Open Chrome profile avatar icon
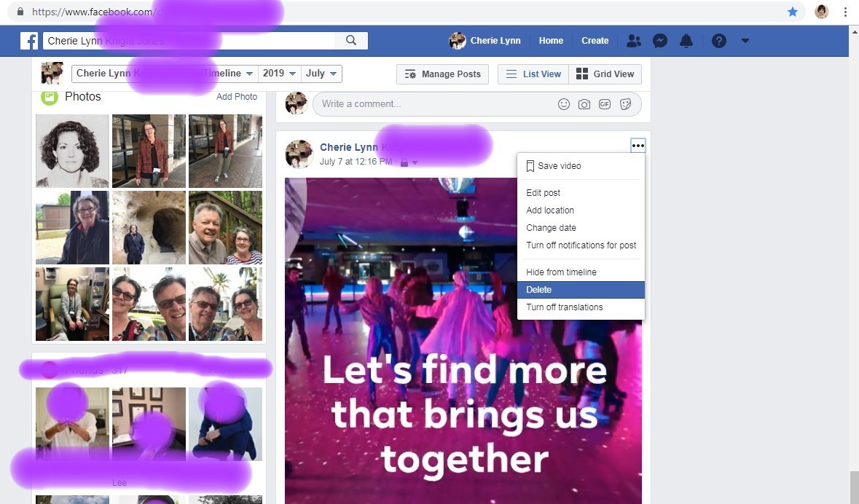 [821, 12]
